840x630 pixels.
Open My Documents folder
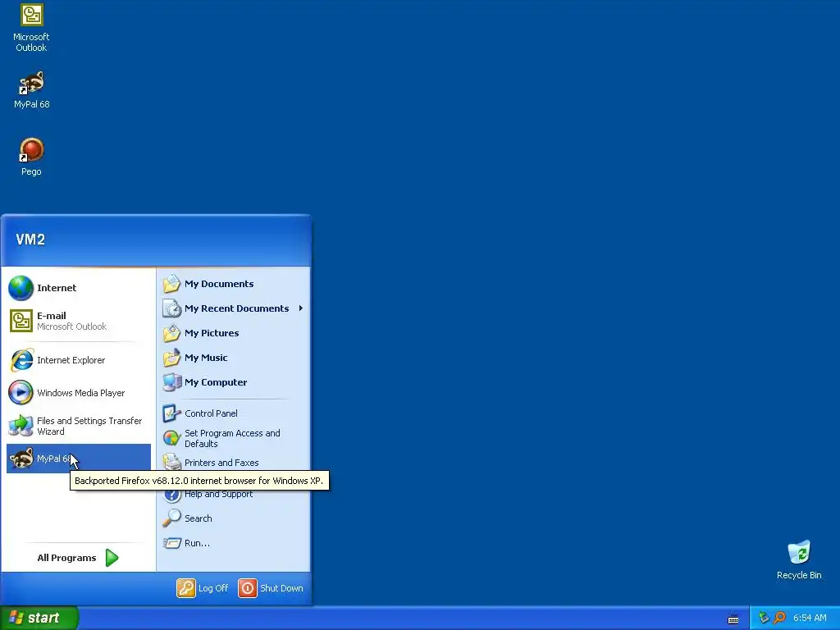pos(233,284)
